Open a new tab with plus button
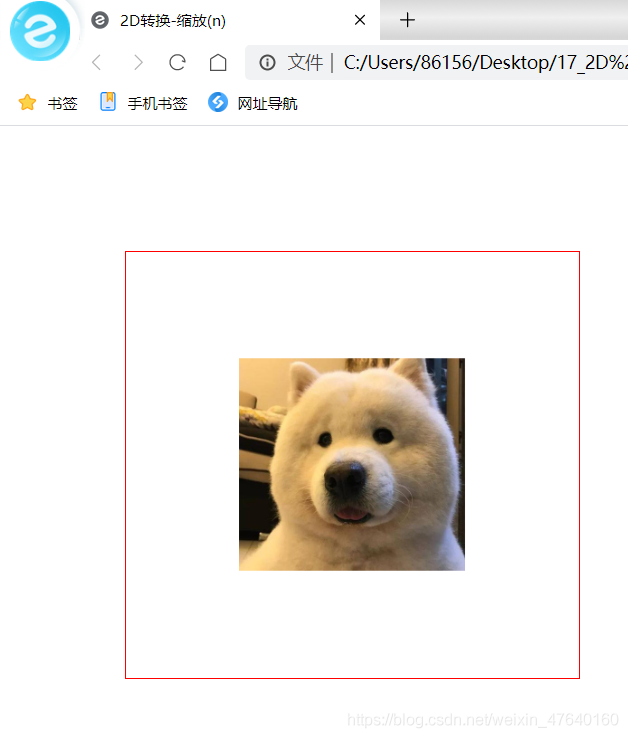The height and width of the screenshot is (738, 628). [x=407, y=20]
